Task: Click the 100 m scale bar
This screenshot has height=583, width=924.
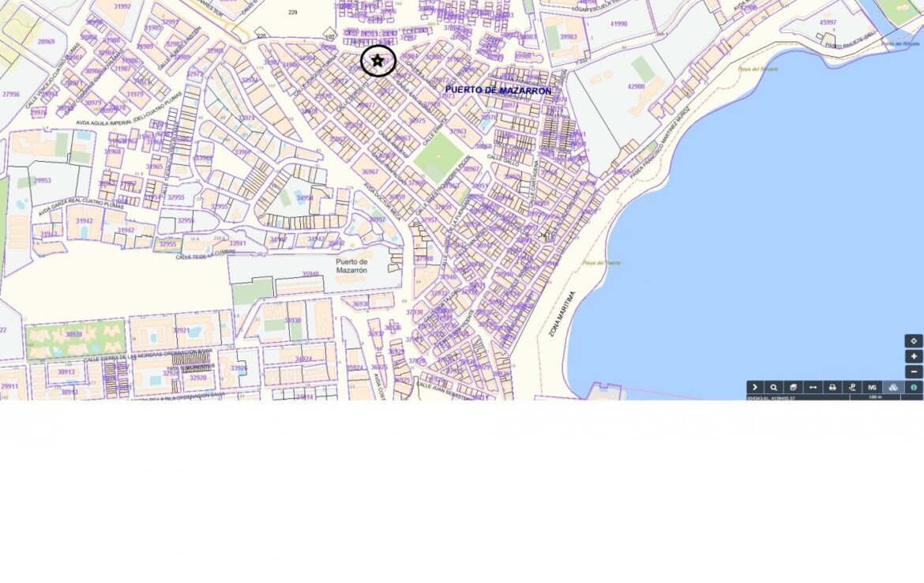Action: 874,397
